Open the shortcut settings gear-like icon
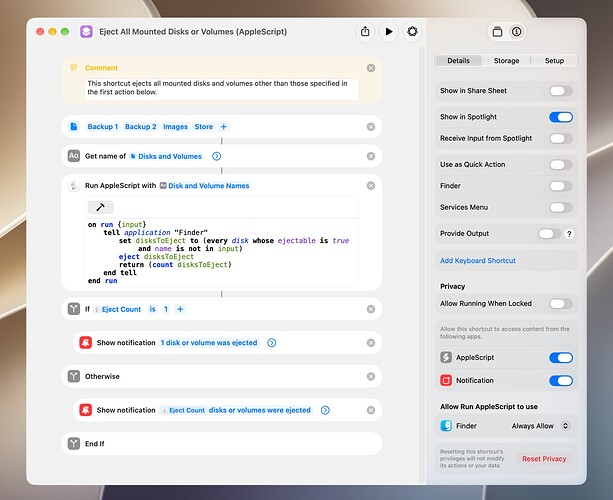Viewport: 613px width, 500px height. (412, 31)
